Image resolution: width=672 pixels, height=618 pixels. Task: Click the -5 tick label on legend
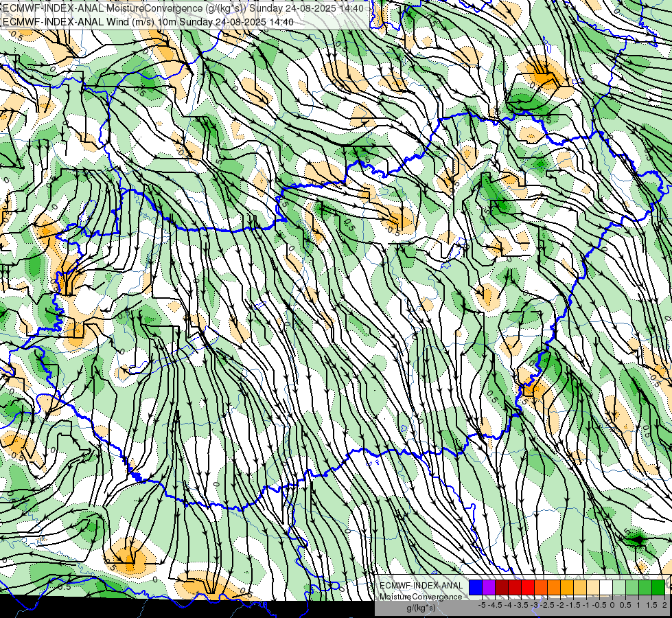pyautogui.click(x=482, y=605)
